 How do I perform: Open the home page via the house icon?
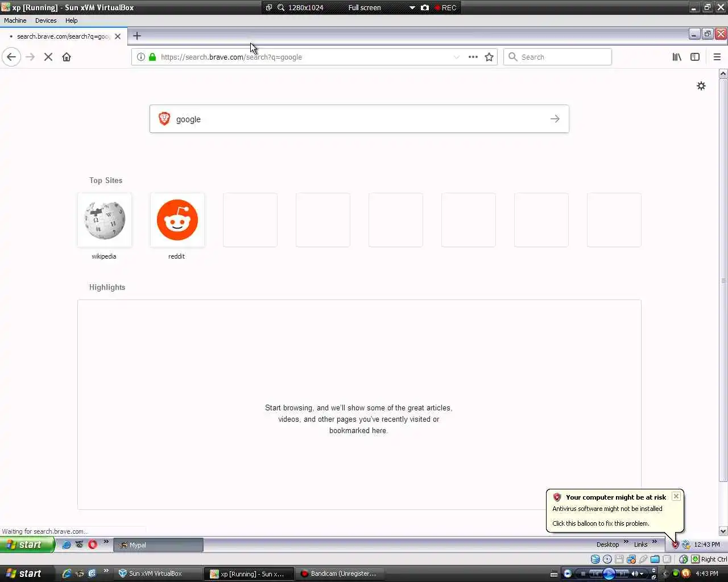point(67,57)
